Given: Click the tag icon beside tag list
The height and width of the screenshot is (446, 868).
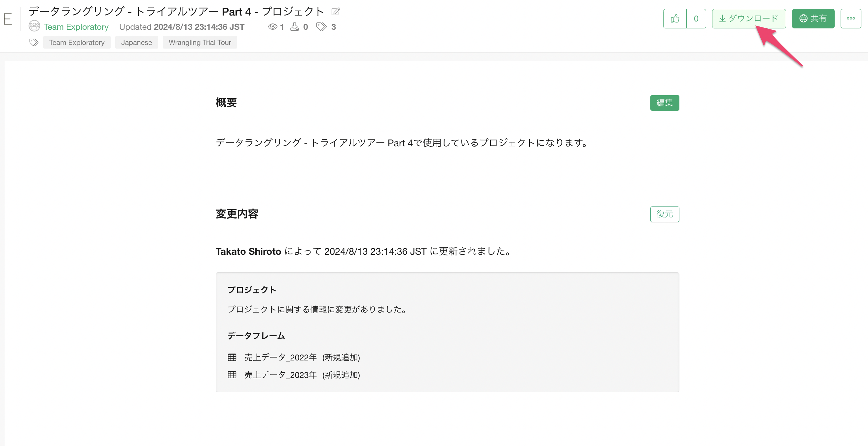Looking at the screenshot, I should coord(34,42).
